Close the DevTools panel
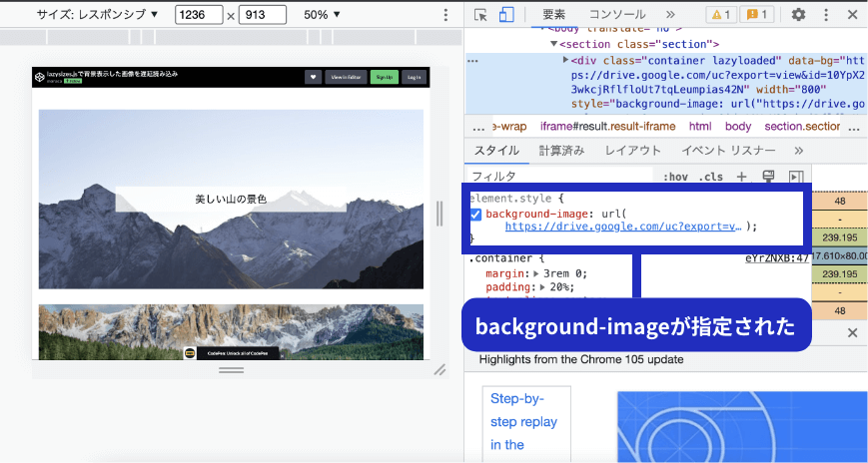 pyautogui.click(x=852, y=15)
